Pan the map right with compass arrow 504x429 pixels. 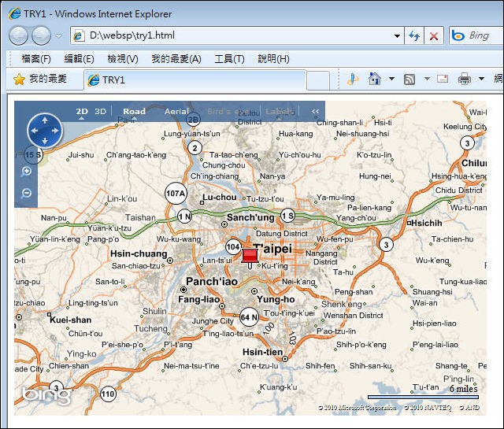tap(55, 131)
